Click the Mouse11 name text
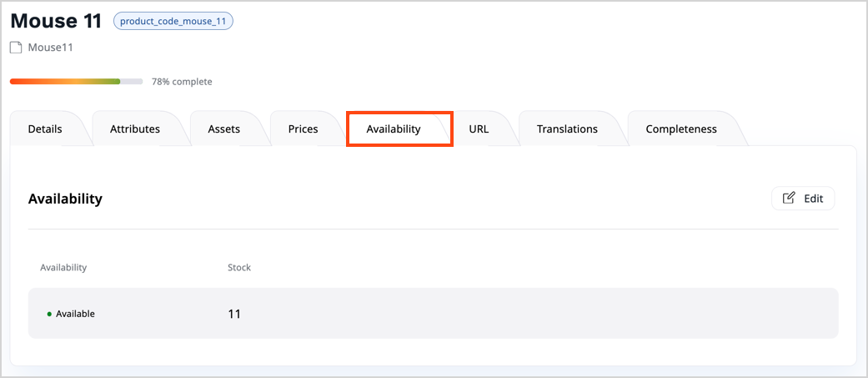This screenshot has height=378, width=868. click(x=51, y=48)
